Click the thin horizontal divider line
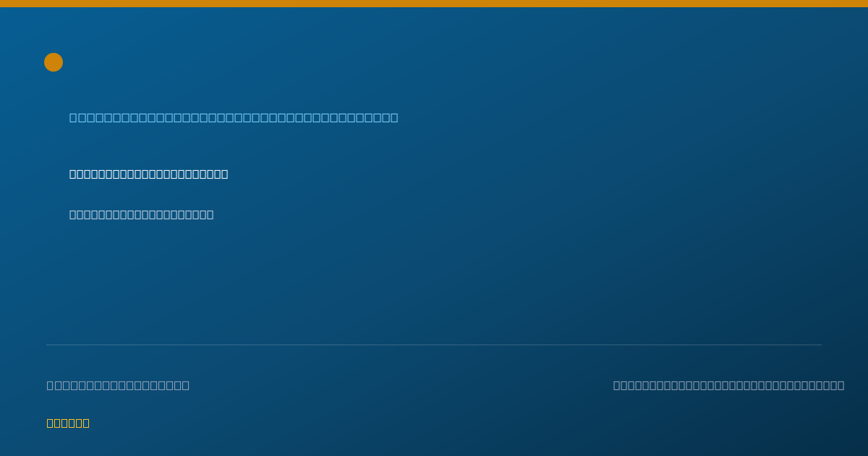Image resolution: width=868 pixels, height=456 pixels. (x=434, y=345)
